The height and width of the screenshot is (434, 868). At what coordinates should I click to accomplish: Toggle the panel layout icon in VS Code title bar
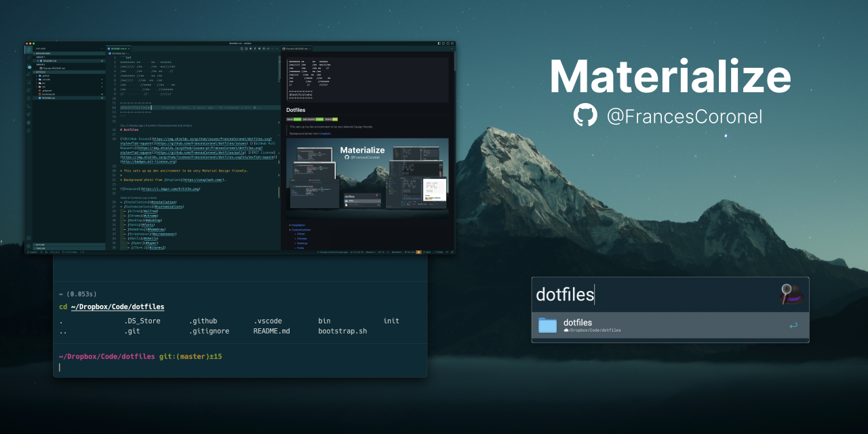(x=443, y=43)
